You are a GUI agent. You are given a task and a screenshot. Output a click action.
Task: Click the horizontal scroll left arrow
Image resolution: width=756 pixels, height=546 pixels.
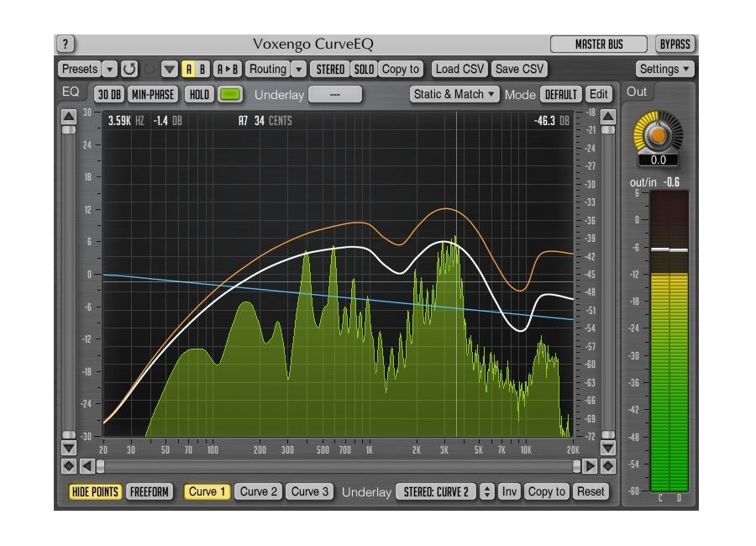click(85, 466)
